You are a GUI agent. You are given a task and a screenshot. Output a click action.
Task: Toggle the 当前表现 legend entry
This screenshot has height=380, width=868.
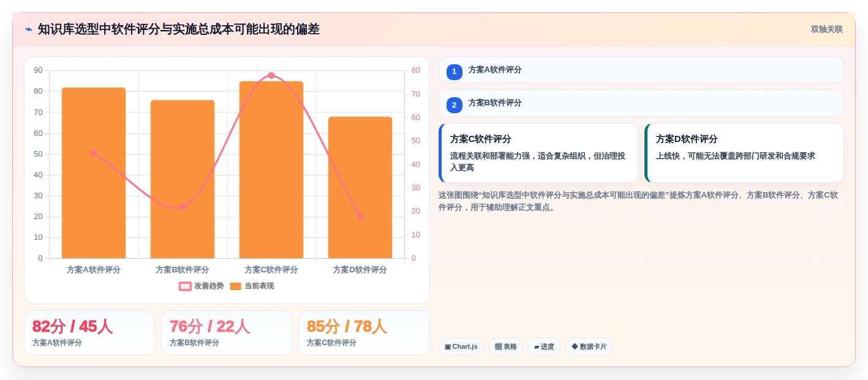(x=252, y=286)
